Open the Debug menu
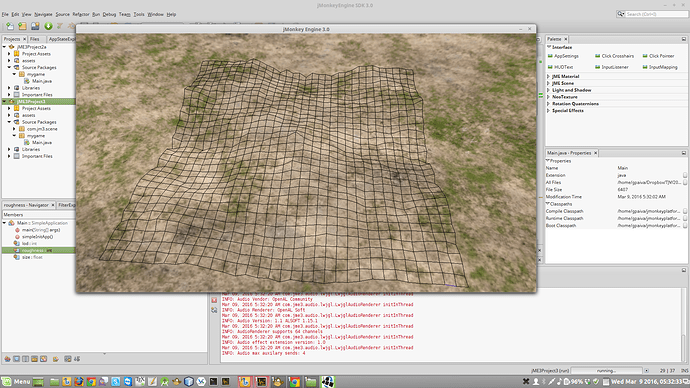 pos(109,14)
